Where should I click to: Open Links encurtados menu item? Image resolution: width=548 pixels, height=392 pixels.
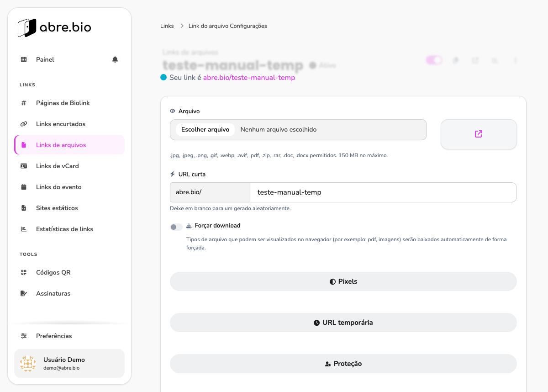[x=69, y=124]
